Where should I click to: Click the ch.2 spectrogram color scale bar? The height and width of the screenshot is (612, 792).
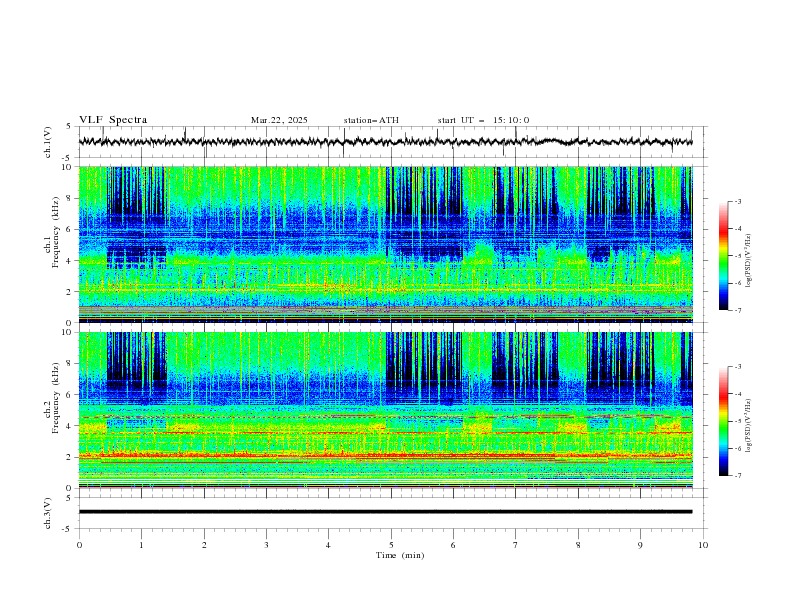[x=723, y=421]
